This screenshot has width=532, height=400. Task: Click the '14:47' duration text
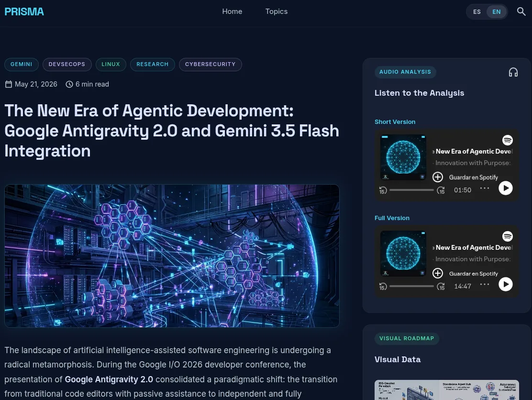(x=463, y=286)
